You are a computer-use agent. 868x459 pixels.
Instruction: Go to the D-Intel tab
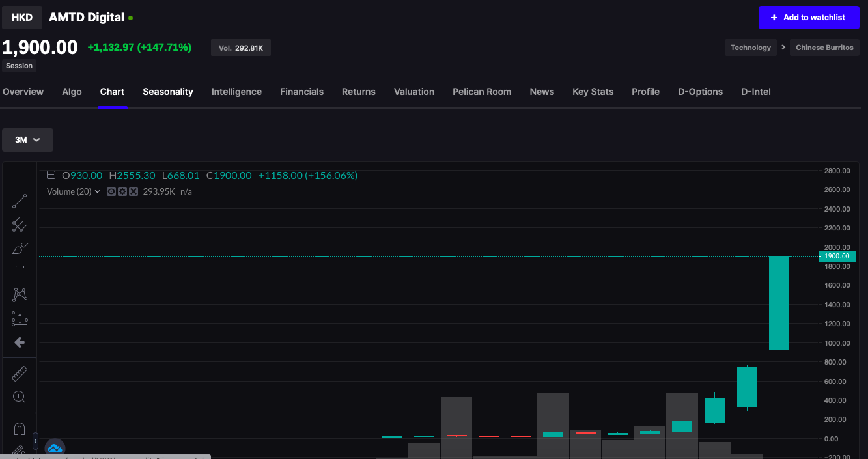point(755,92)
